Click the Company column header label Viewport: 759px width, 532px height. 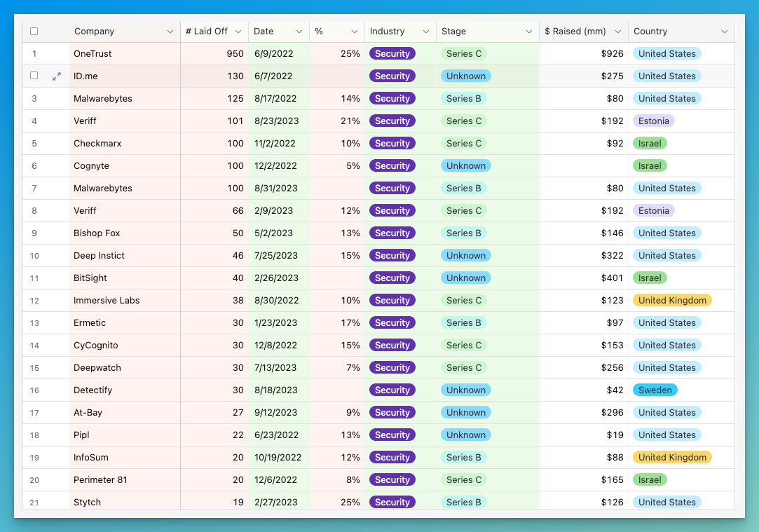(95, 31)
